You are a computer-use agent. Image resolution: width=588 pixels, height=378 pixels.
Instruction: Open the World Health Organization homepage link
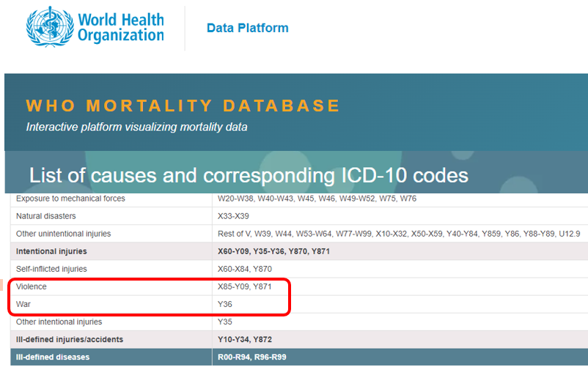click(x=120, y=27)
